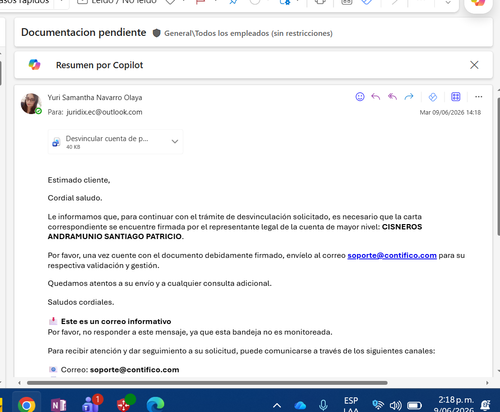The image size is (500, 412).
Task: Expand the ribbon with the top chevron
Action: [448, 2]
